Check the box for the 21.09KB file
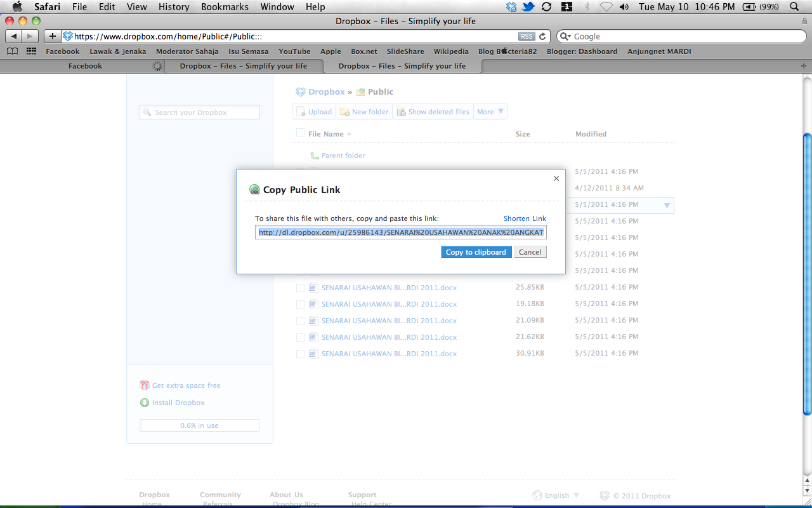The height and width of the screenshot is (508, 812). (x=300, y=321)
